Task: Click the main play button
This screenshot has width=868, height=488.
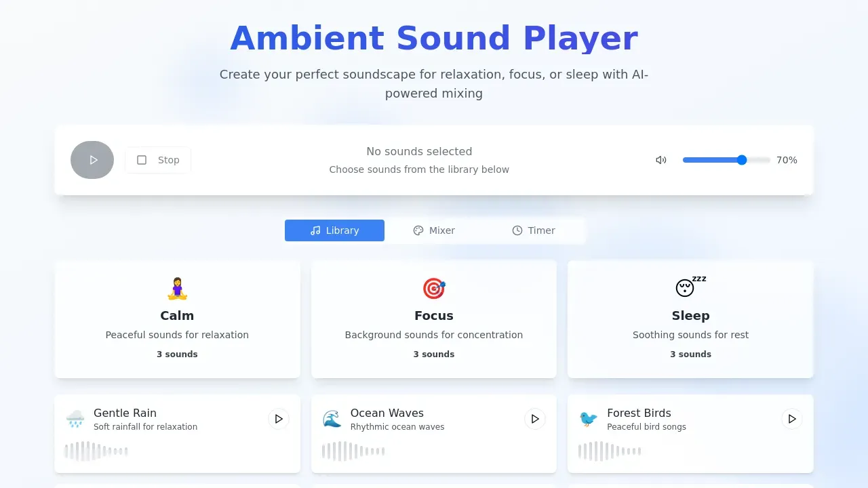Action: [92, 160]
